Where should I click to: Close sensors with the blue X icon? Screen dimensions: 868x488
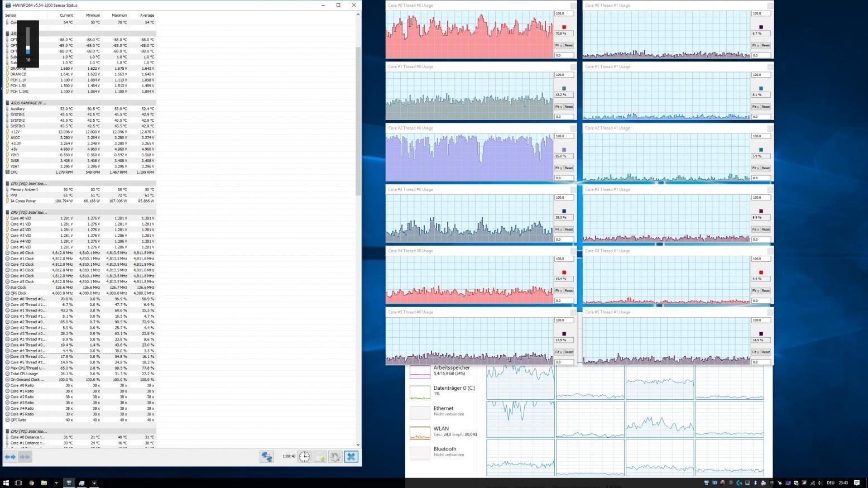tap(351, 457)
